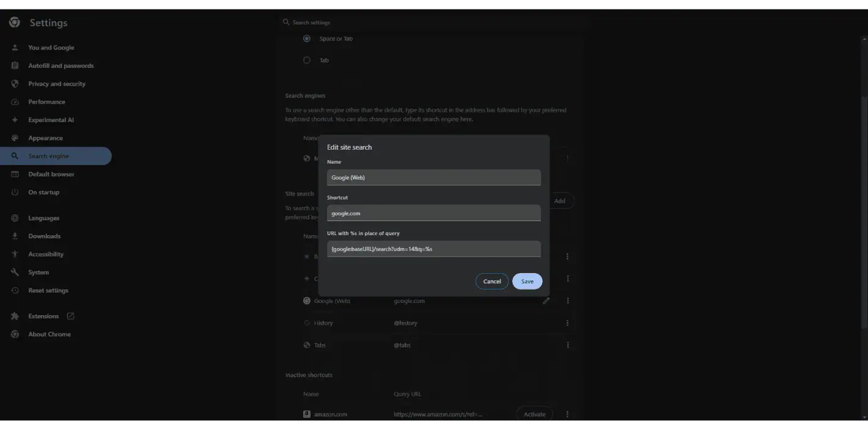868x430 pixels.
Task: Click the Privacy and security shield icon
Action: [x=15, y=84]
